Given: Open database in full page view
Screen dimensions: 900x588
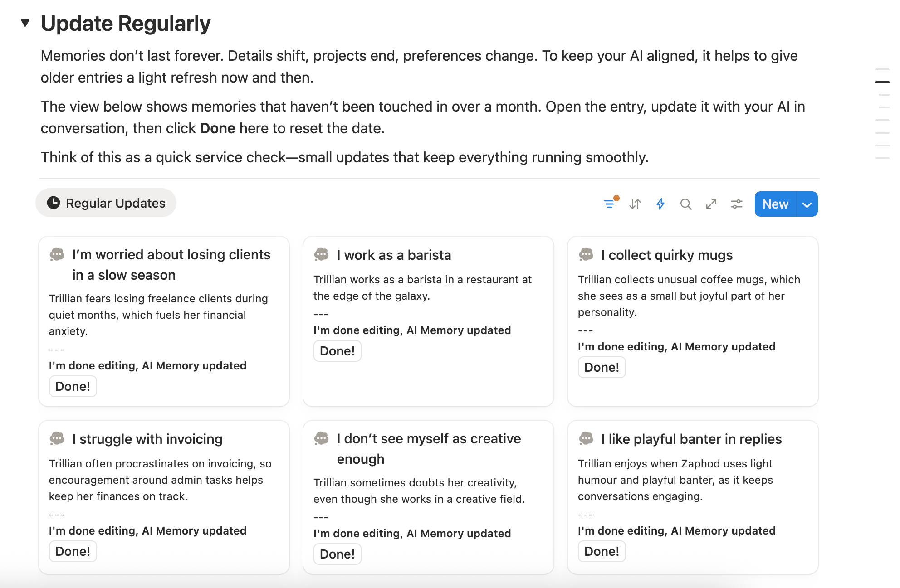Looking at the screenshot, I should coord(711,204).
